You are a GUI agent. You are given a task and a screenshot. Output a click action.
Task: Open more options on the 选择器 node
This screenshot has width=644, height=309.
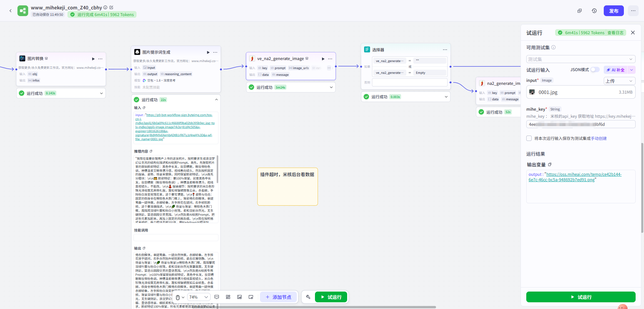tap(445, 50)
